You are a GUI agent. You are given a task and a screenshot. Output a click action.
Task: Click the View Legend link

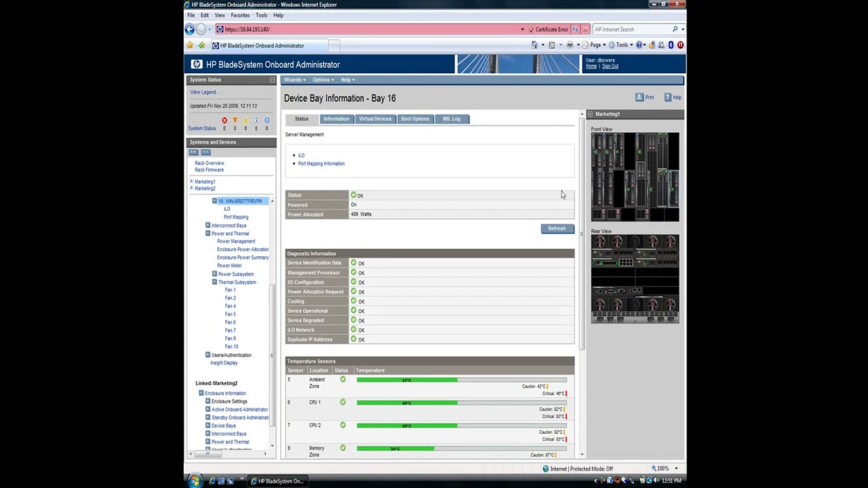coord(203,92)
